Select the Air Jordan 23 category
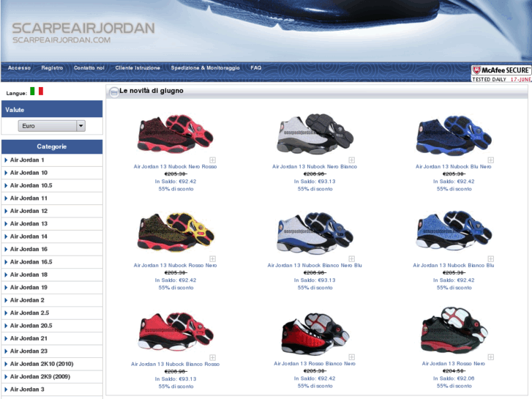The image size is (532, 399). (x=52, y=351)
